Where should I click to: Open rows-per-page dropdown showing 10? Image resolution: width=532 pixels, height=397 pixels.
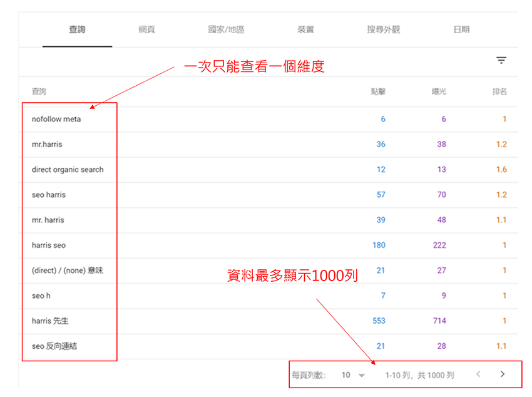tap(353, 375)
